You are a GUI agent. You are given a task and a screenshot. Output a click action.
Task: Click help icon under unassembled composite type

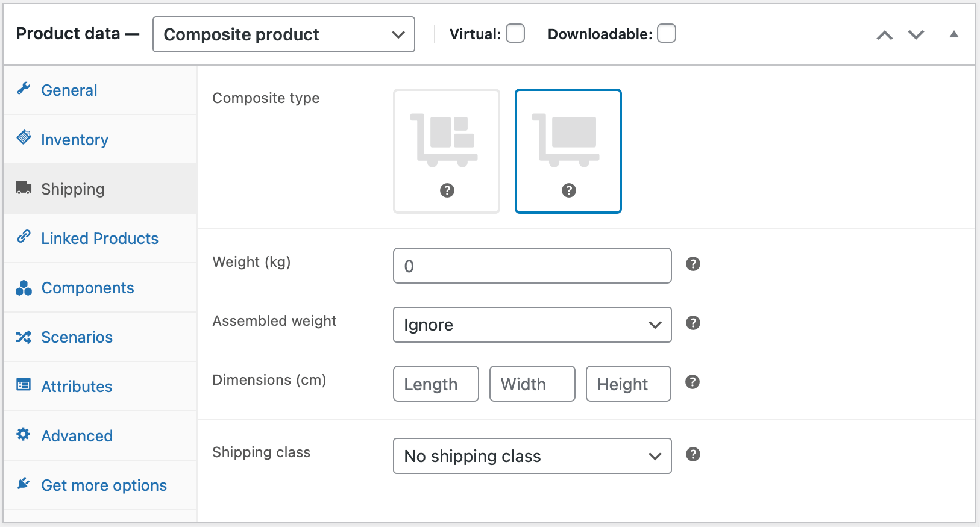[447, 190]
